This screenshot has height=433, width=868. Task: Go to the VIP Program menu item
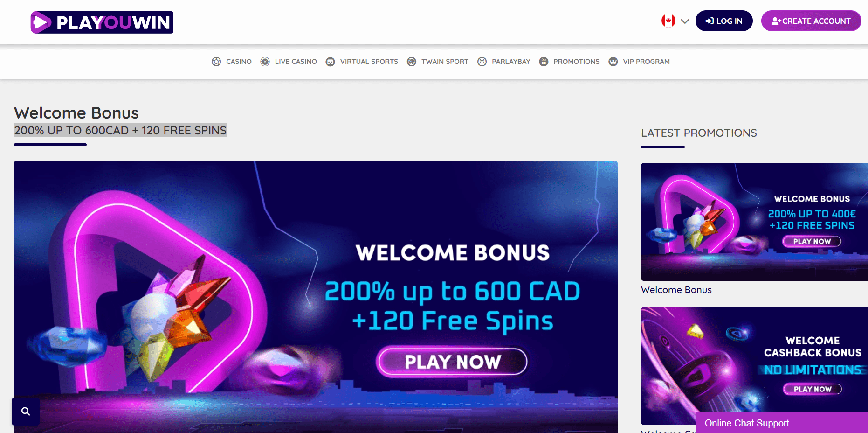pos(646,62)
